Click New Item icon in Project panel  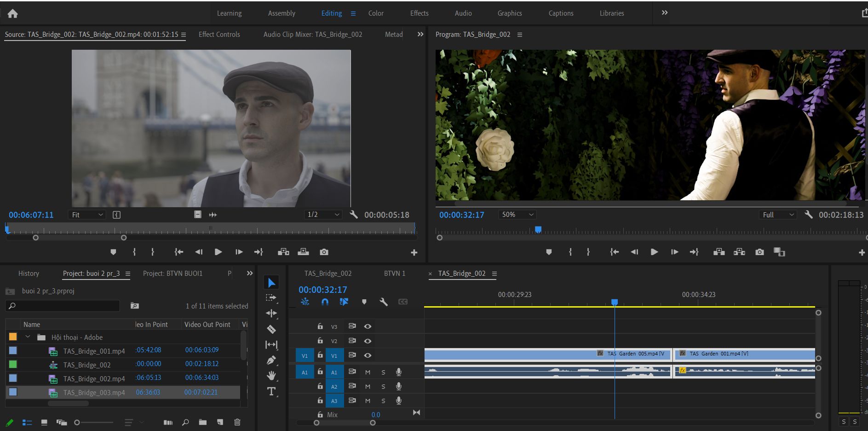pos(220,422)
